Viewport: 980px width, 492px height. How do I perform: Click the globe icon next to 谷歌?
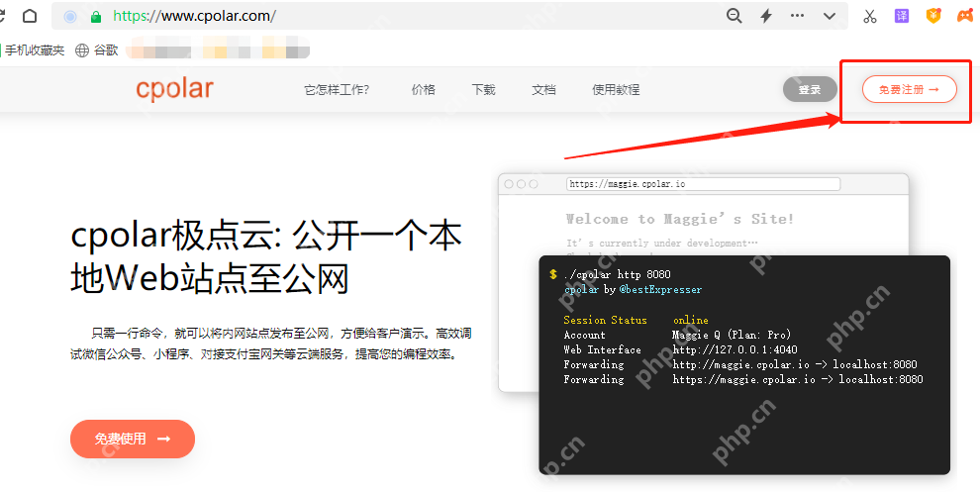[x=82, y=50]
